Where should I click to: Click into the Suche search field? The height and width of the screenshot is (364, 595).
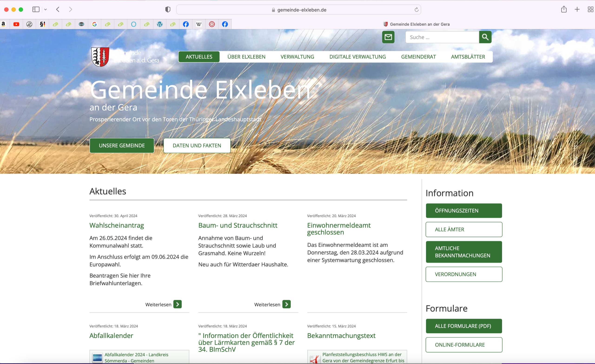(x=442, y=37)
